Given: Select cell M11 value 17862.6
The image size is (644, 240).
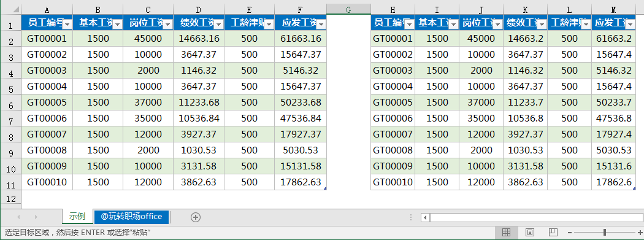Looking at the screenshot, I should click(613, 182).
